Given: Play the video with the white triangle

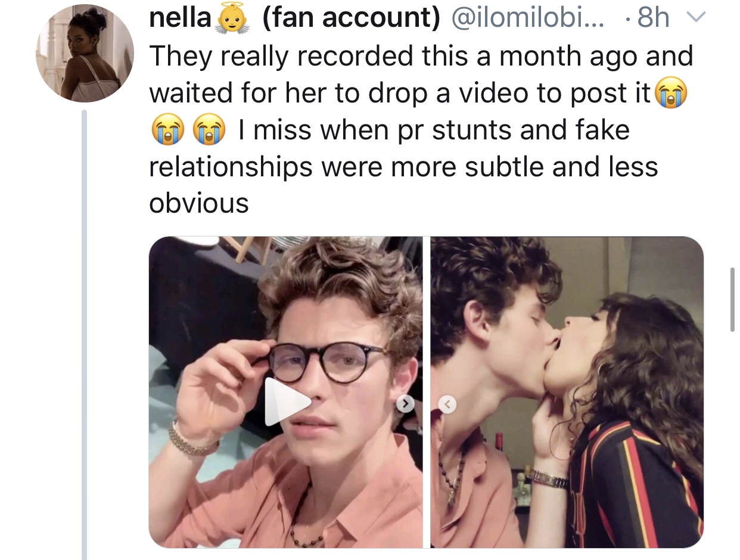Looking at the screenshot, I should (287, 402).
